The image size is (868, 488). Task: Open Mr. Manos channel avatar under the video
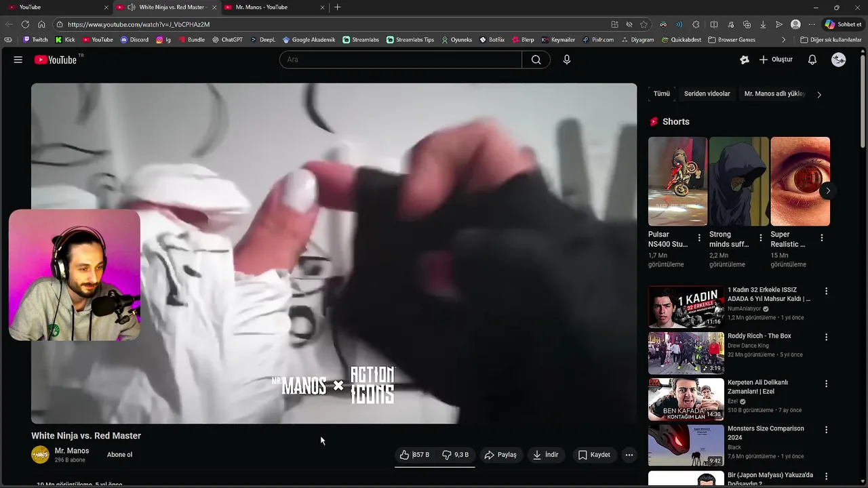(x=40, y=455)
